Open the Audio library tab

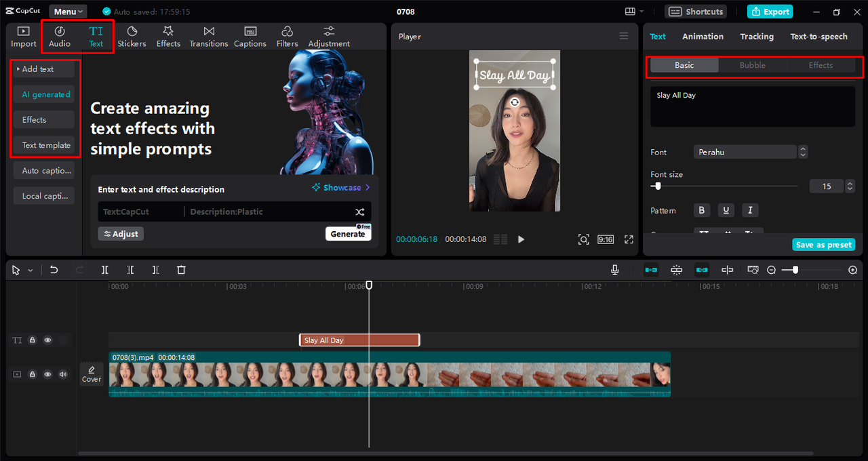(x=60, y=37)
